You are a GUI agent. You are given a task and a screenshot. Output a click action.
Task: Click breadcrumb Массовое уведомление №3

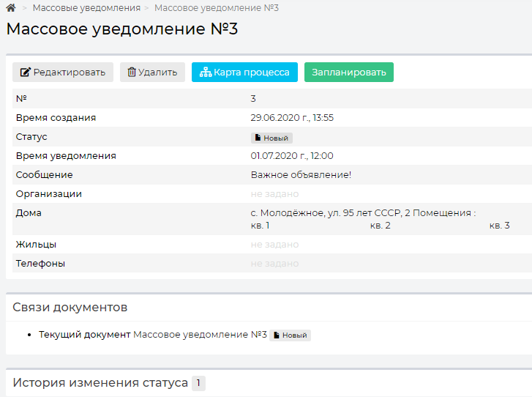pyautogui.click(x=217, y=8)
